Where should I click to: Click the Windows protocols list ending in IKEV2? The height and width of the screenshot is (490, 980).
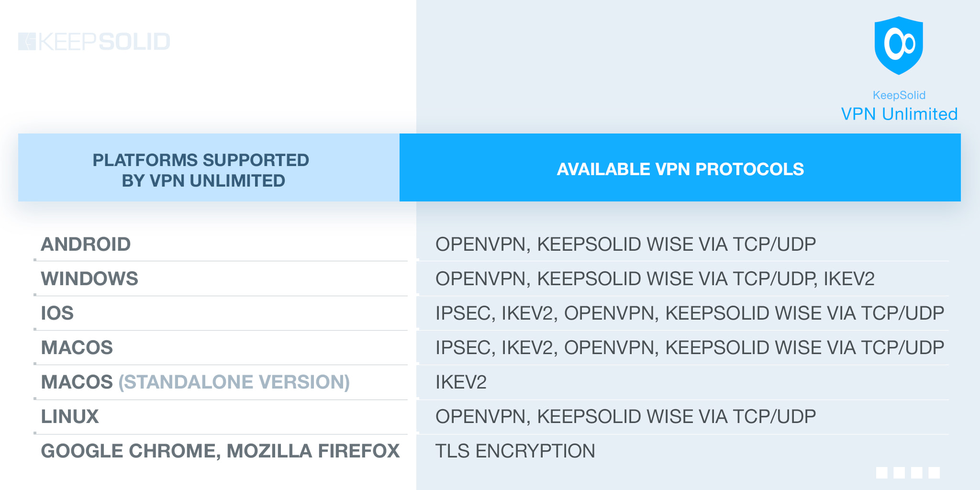pyautogui.click(x=655, y=279)
